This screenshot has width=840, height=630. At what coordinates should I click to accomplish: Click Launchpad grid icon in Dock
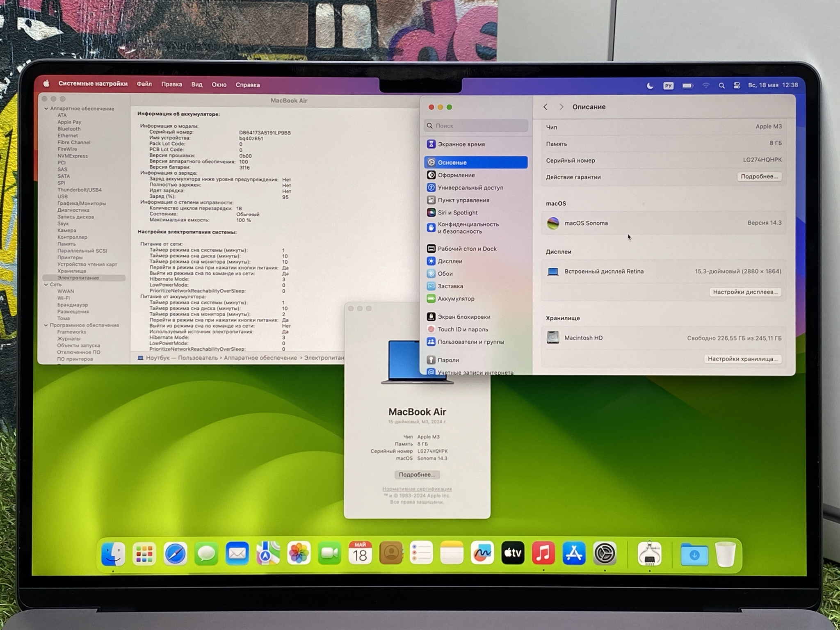point(144,554)
